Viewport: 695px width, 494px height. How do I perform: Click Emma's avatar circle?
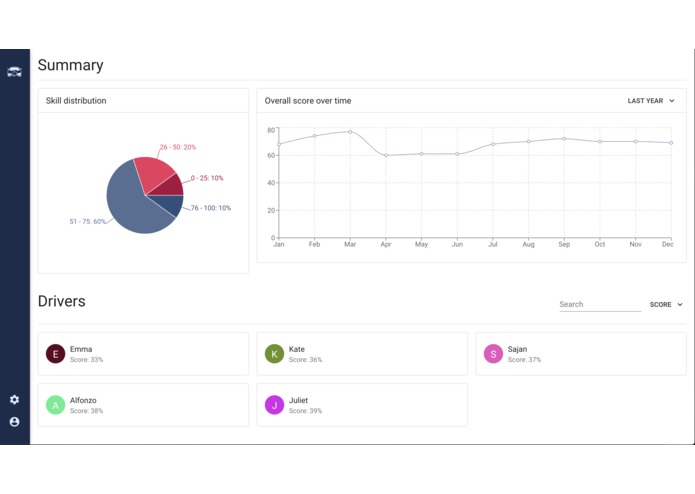pos(55,354)
